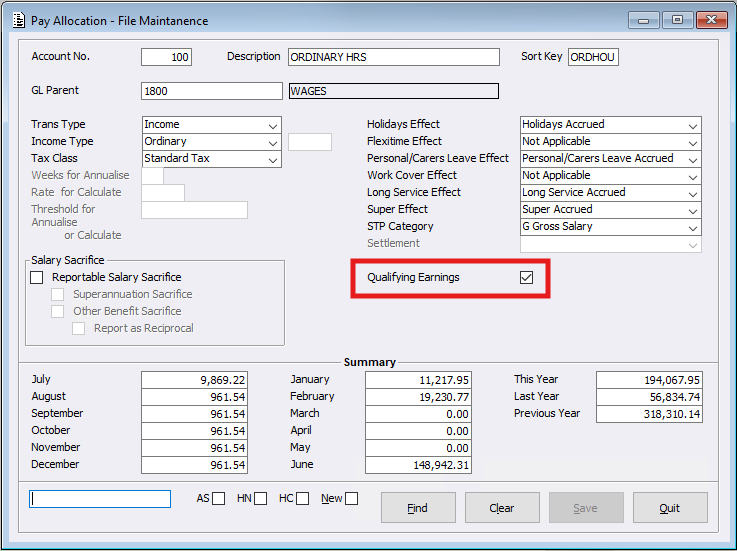This screenshot has height=551, width=737.
Task: Maximize the Pay Allocation window
Action: point(678,20)
